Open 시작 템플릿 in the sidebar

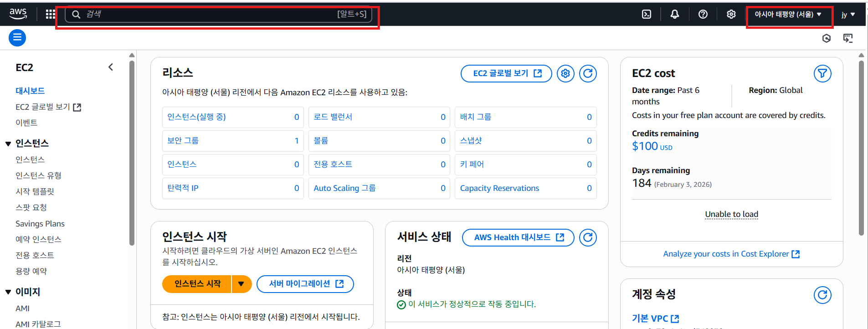[x=35, y=191]
